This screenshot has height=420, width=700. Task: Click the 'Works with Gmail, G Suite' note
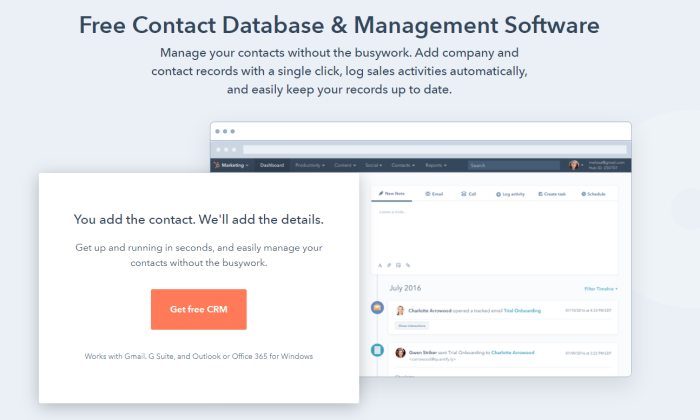[x=199, y=356]
